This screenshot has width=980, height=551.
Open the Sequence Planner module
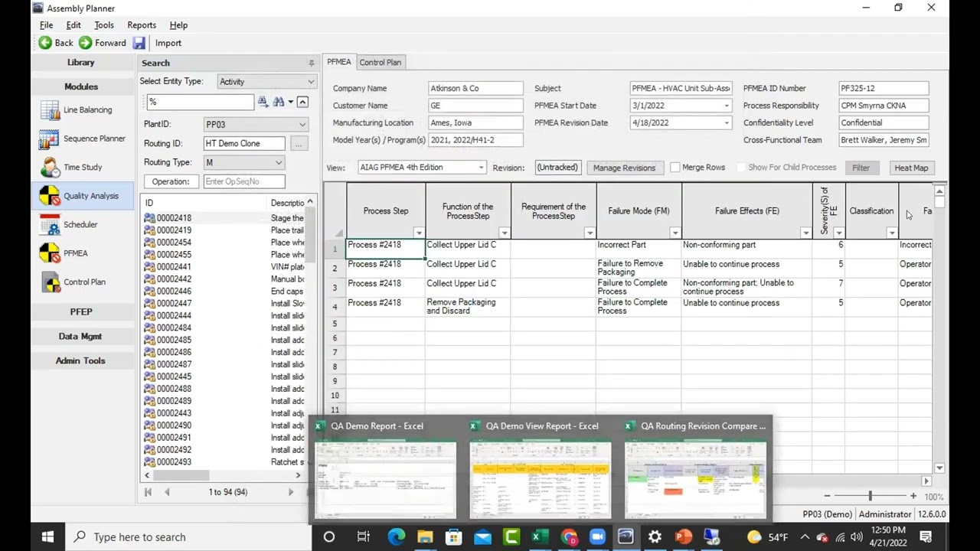(x=83, y=139)
